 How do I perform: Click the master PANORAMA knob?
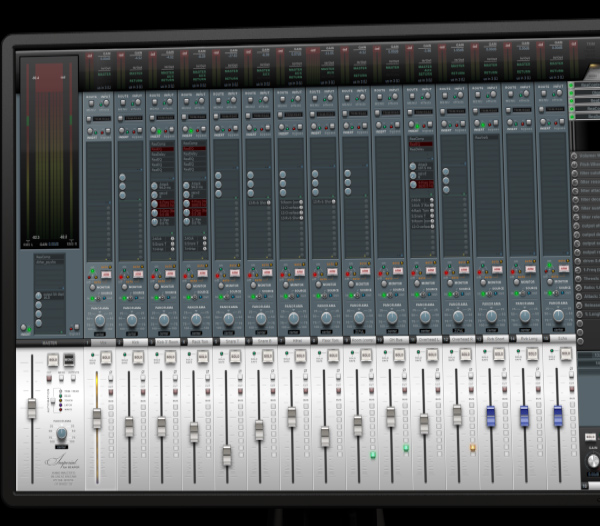coord(61,433)
